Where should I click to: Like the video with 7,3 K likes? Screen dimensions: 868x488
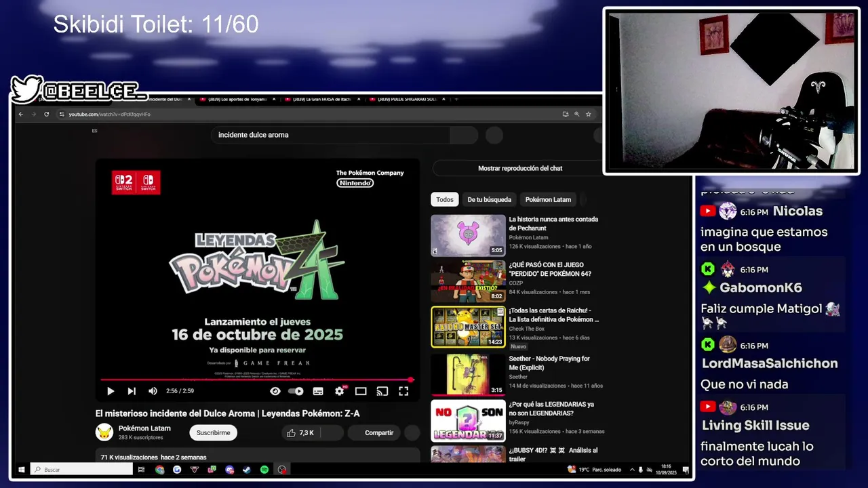coord(299,432)
